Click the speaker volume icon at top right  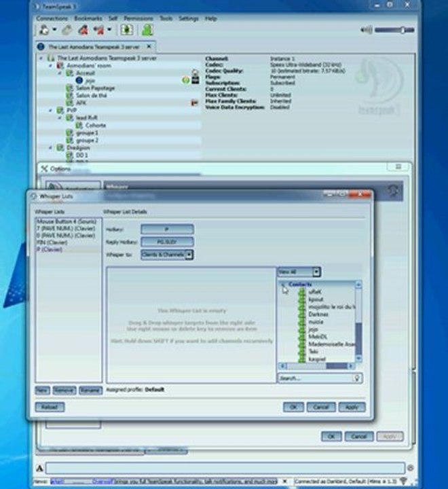click(367, 30)
